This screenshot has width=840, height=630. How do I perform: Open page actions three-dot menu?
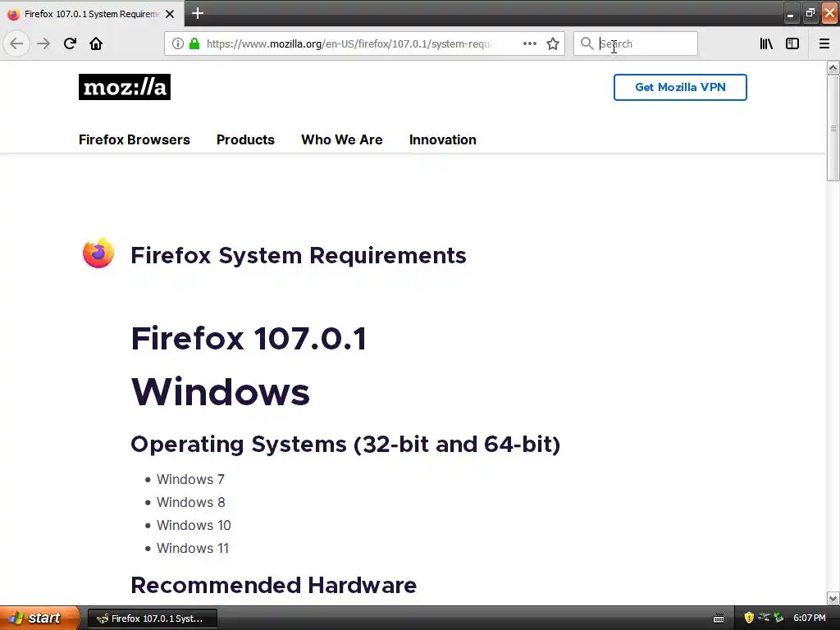point(530,43)
